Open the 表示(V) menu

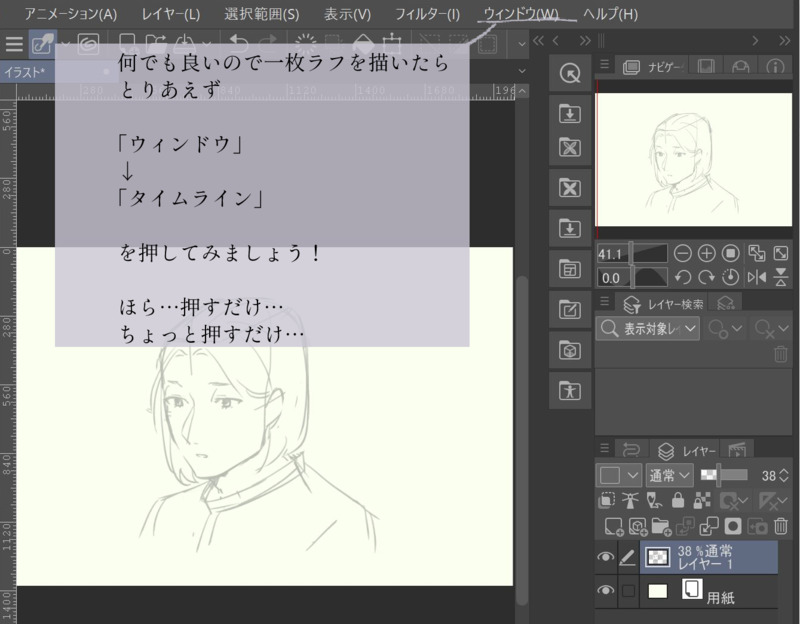347,14
